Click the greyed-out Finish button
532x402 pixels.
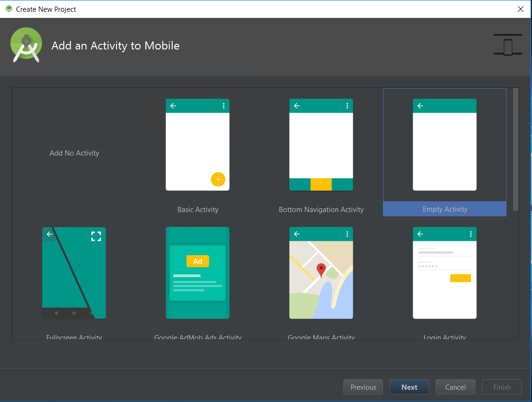click(x=502, y=387)
